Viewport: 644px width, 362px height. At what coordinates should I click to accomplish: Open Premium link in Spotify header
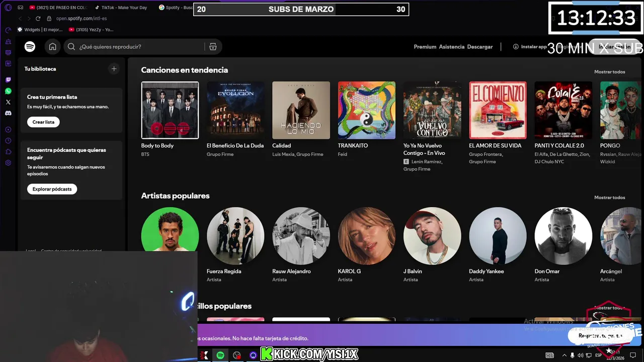[425, 47]
